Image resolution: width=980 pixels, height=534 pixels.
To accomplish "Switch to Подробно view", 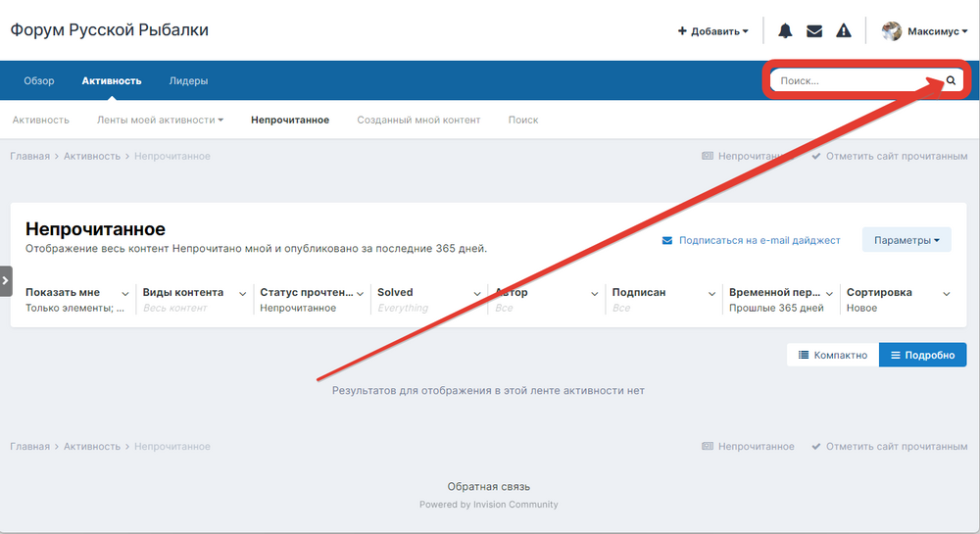I will 922,355.
